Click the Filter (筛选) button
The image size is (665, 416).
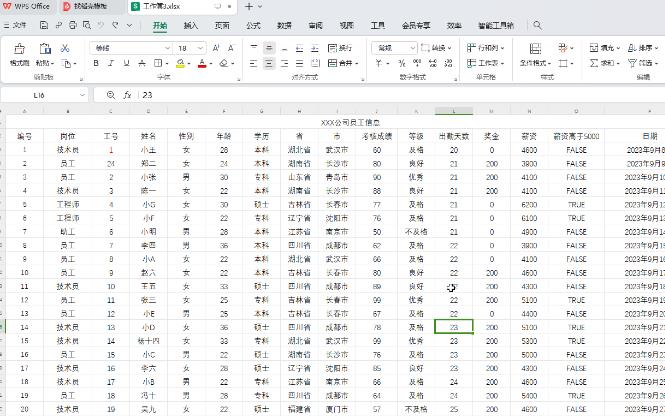[643, 64]
